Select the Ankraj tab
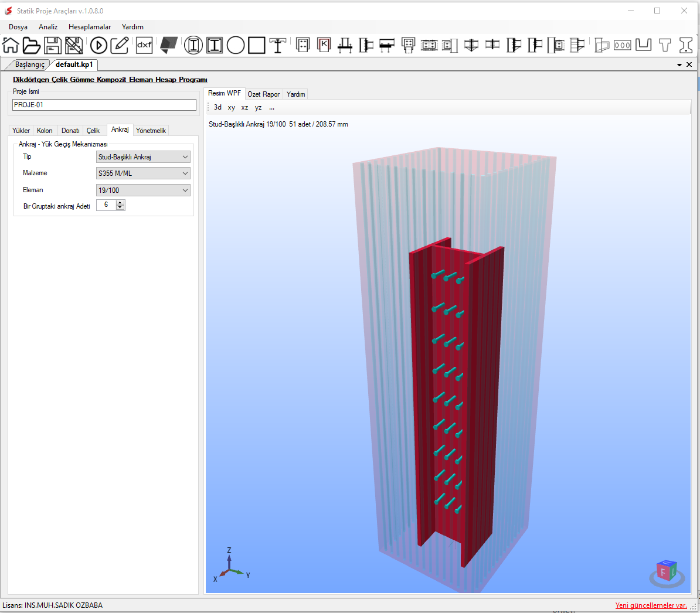The image size is (700, 613). [120, 130]
